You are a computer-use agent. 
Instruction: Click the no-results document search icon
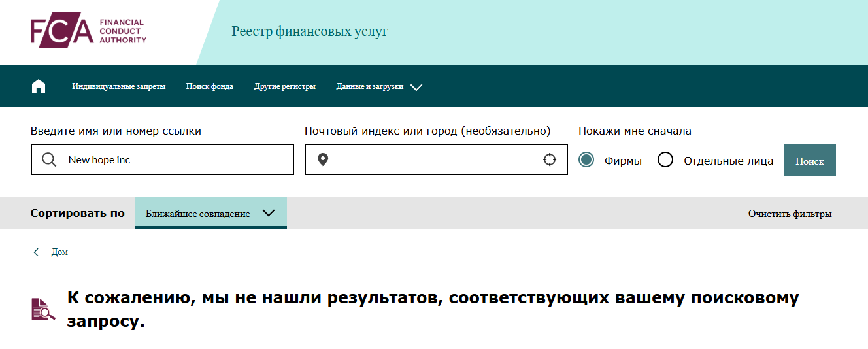point(43,308)
